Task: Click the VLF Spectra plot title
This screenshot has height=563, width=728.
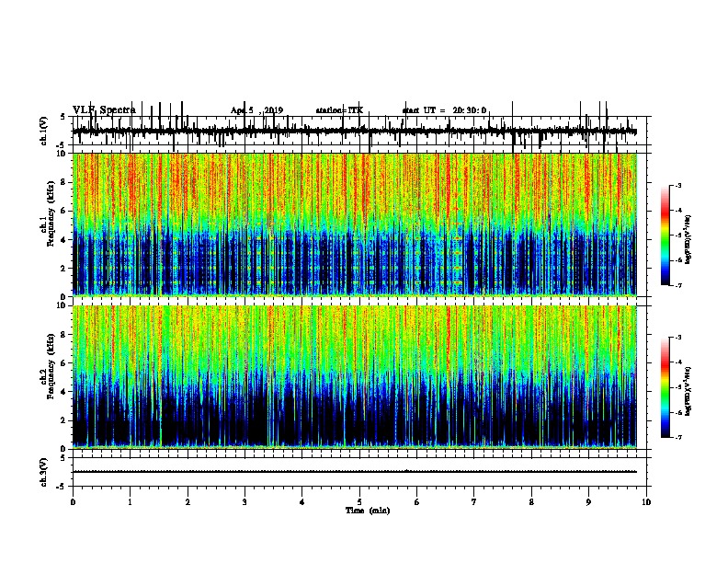Action: point(104,109)
